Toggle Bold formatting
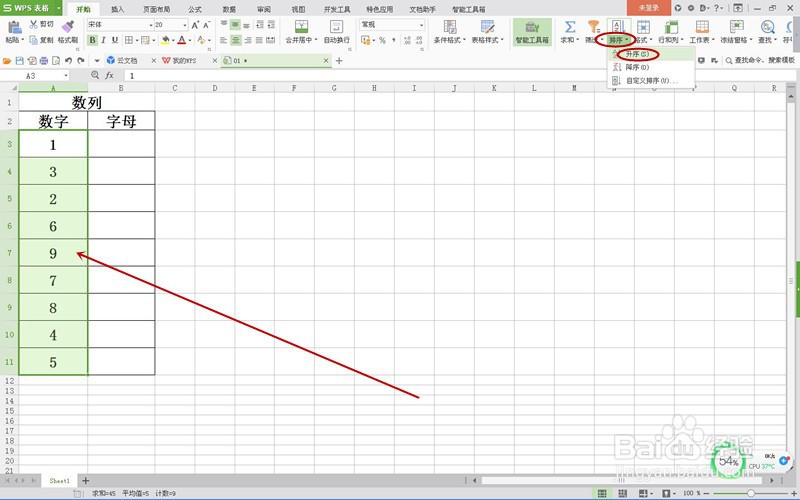 (92, 40)
